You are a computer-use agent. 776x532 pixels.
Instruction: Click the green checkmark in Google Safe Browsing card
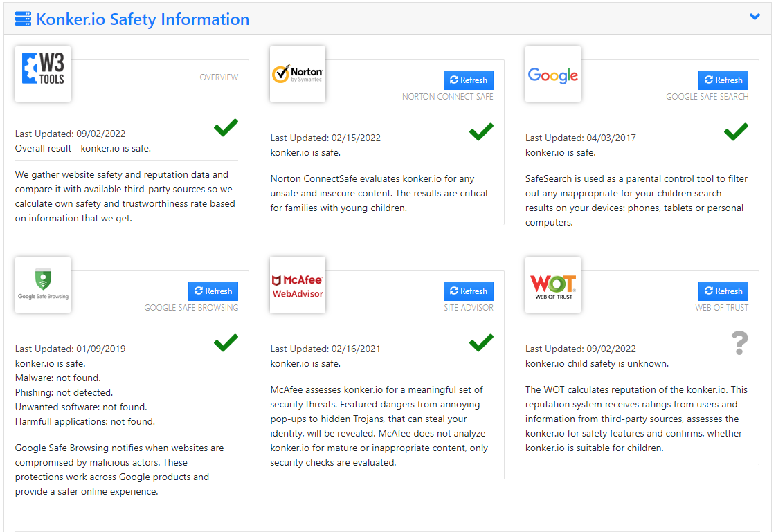[226, 342]
